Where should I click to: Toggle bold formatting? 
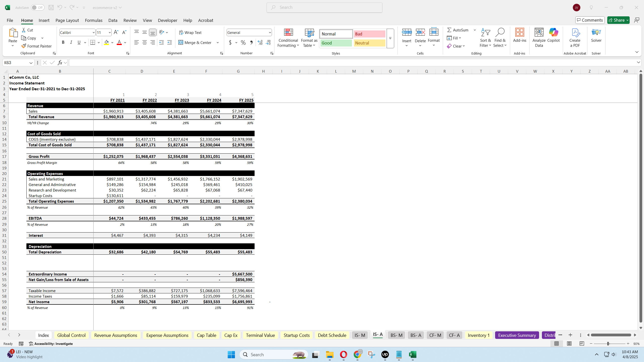(x=63, y=42)
